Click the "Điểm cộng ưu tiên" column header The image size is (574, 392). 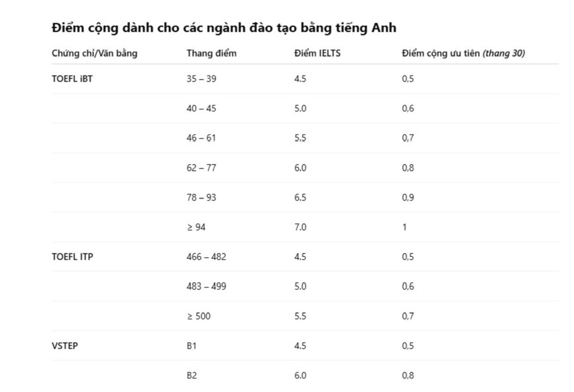[x=463, y=54]
